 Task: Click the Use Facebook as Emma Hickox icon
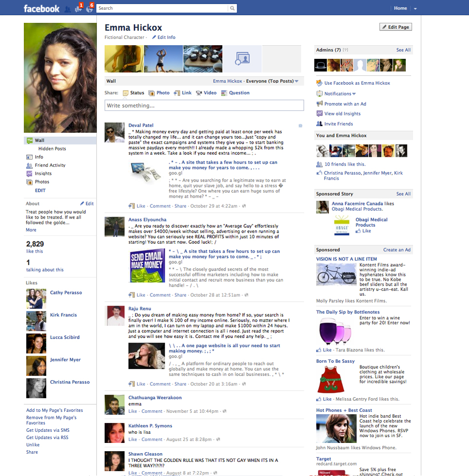click(x=319, y=83)
